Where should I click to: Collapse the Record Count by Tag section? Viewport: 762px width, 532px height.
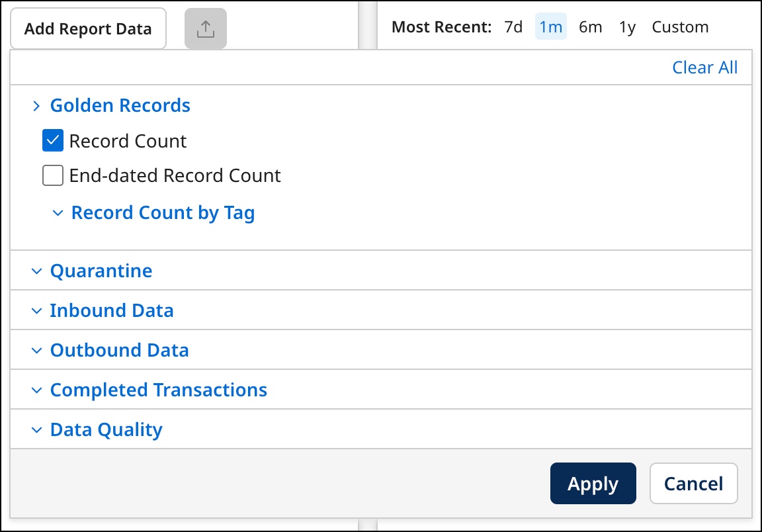click(58, 212)
